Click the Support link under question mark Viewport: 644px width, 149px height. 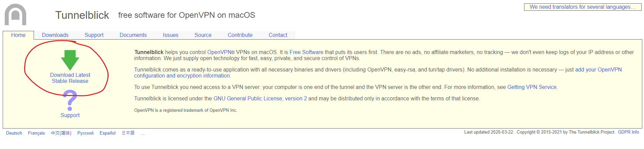pyautogui.click(x=70, y=115)
